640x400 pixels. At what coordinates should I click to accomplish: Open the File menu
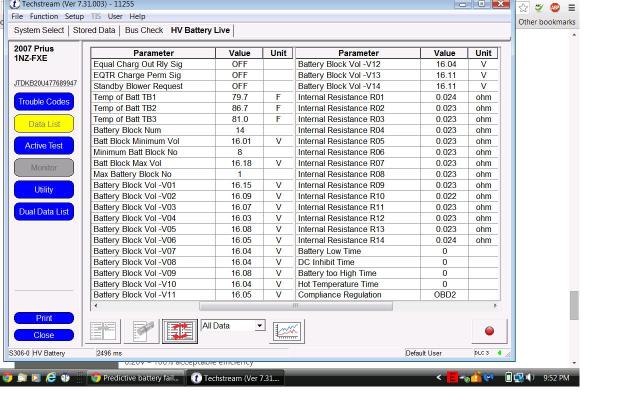tap(16, 16)
